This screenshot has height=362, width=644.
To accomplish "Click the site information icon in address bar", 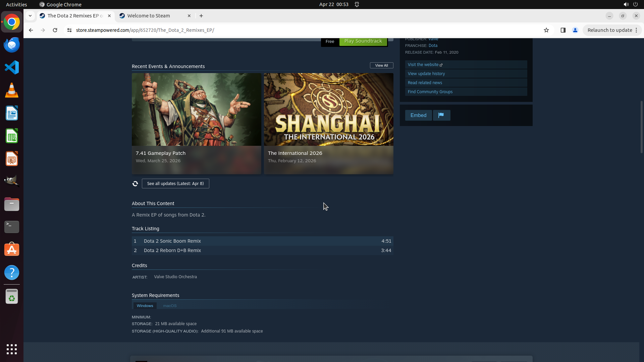I will [69, 30].
